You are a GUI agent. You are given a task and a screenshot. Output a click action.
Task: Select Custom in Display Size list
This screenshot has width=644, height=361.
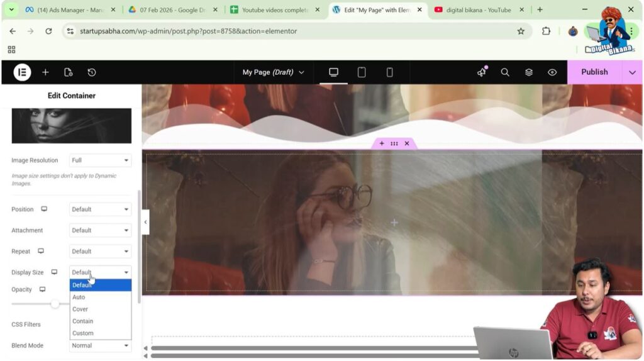pos(101,333)
